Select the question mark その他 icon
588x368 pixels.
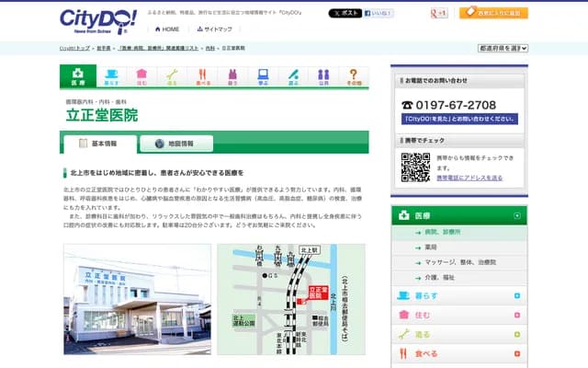tap(354, 76)
